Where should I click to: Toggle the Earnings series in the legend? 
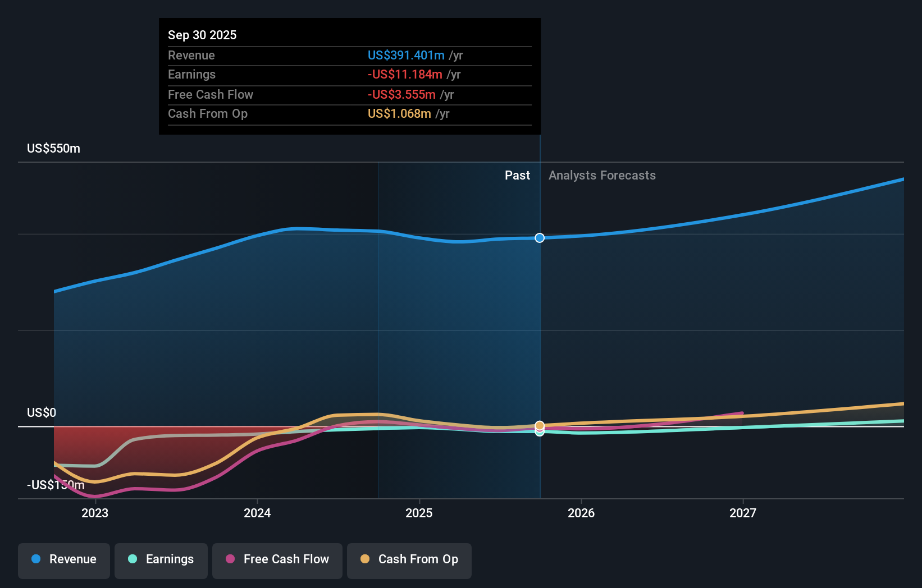pos(161,559)
